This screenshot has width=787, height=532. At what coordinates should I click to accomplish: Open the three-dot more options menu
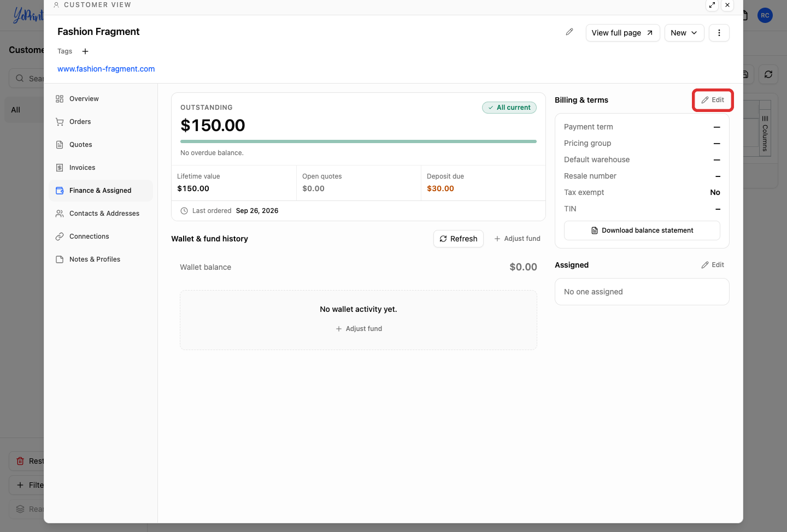tap(719, 33)
